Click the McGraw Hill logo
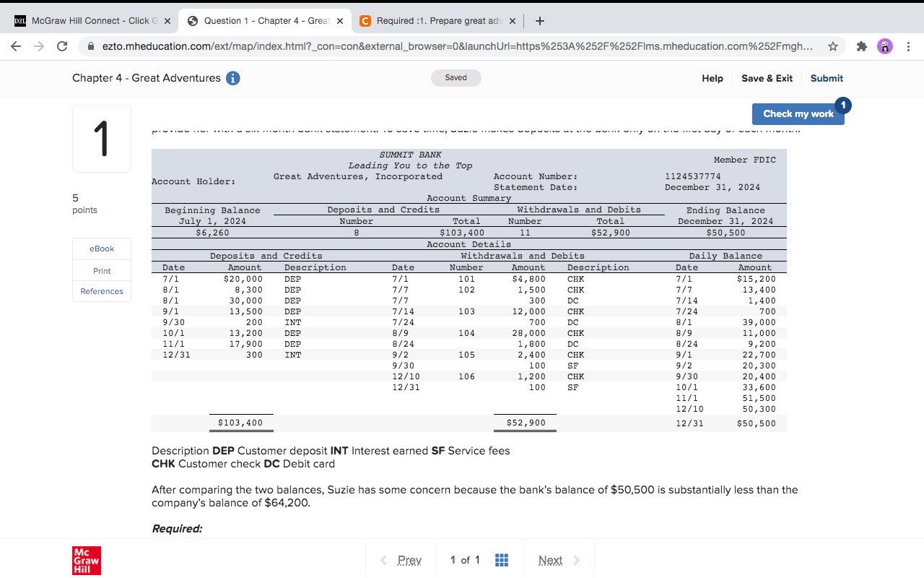Image resolution: width=924 pixels, height=578 pixels. click(x=87, y=560)
